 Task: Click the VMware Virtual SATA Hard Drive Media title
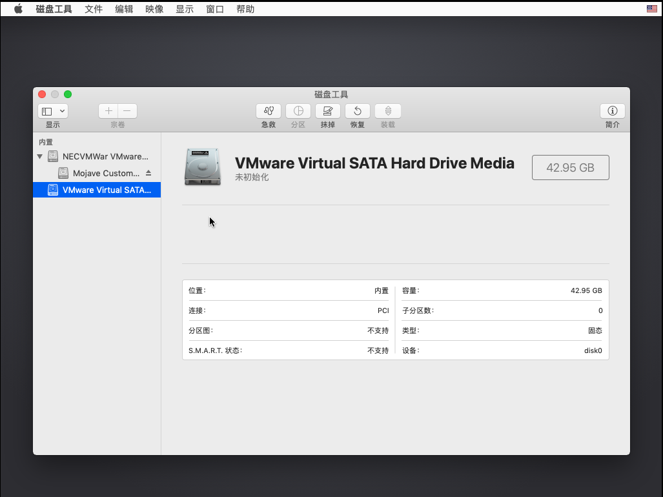pyautogui.click(x=374, y=163)
